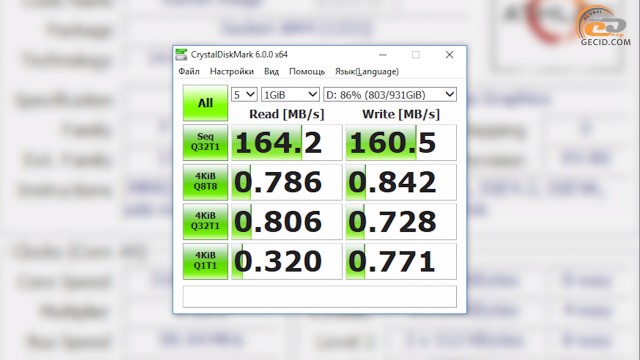Viewport: 640px width, 360px height.
Task: Start the 4KiB Q1T1 test
Action: (x=205, y=261)
